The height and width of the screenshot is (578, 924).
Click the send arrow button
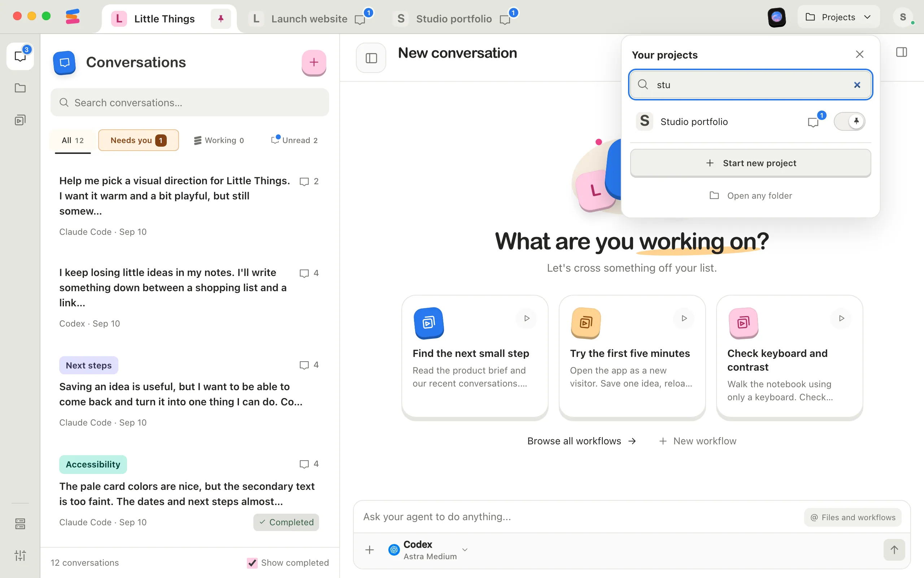pos(894,550)
